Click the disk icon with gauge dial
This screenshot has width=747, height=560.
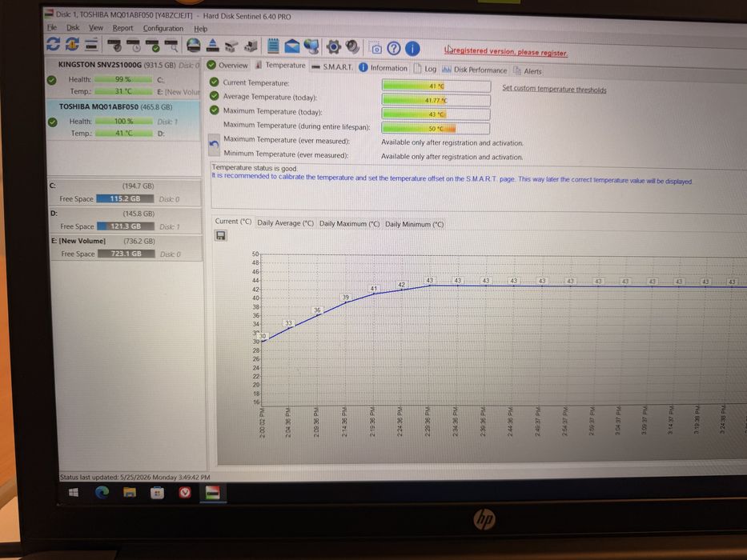[x=114, y=46]
